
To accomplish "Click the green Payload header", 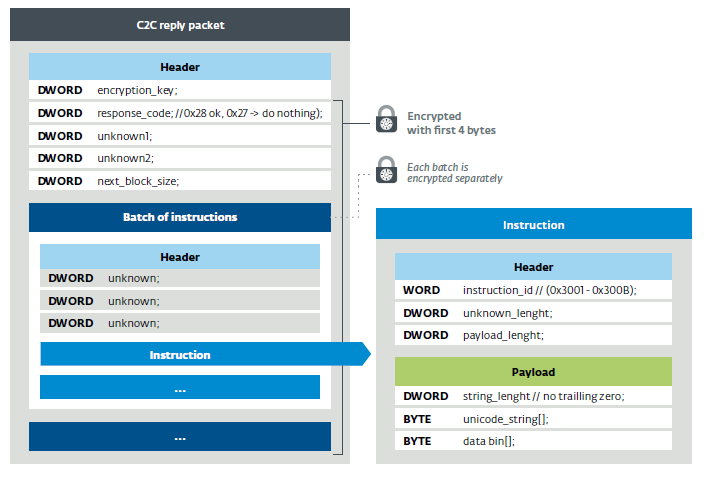I will (x=533, y=372).
